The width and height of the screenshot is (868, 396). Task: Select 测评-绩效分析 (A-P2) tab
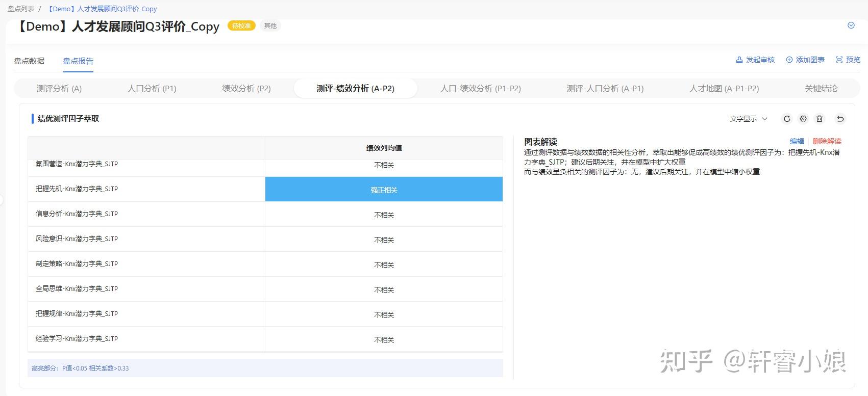point(356,88)
